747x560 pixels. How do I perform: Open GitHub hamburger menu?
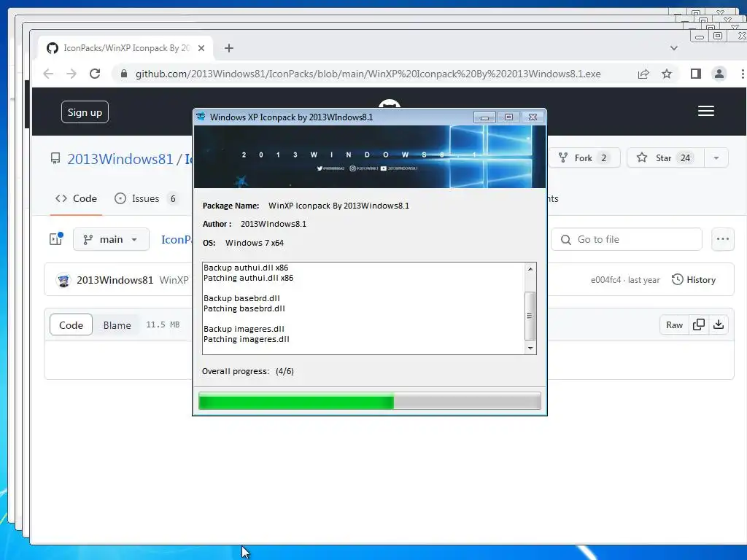pos(706,111)
